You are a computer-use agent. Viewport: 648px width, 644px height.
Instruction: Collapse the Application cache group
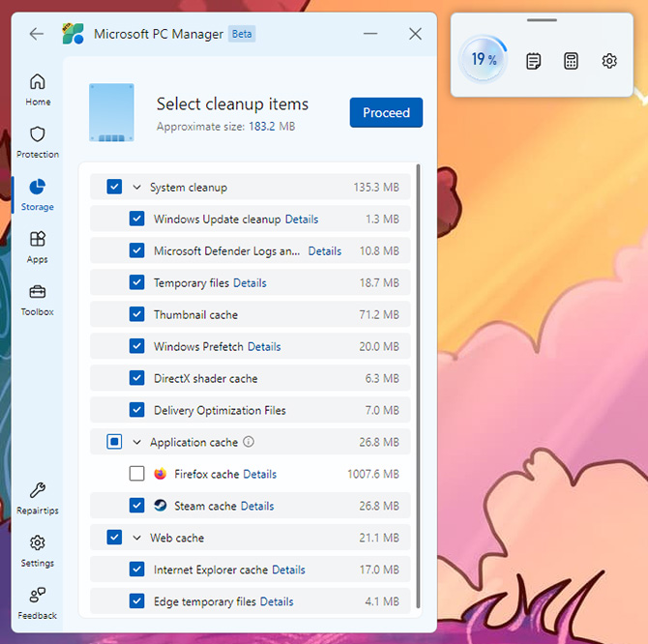pyautogui.click(x=136, y=443)
